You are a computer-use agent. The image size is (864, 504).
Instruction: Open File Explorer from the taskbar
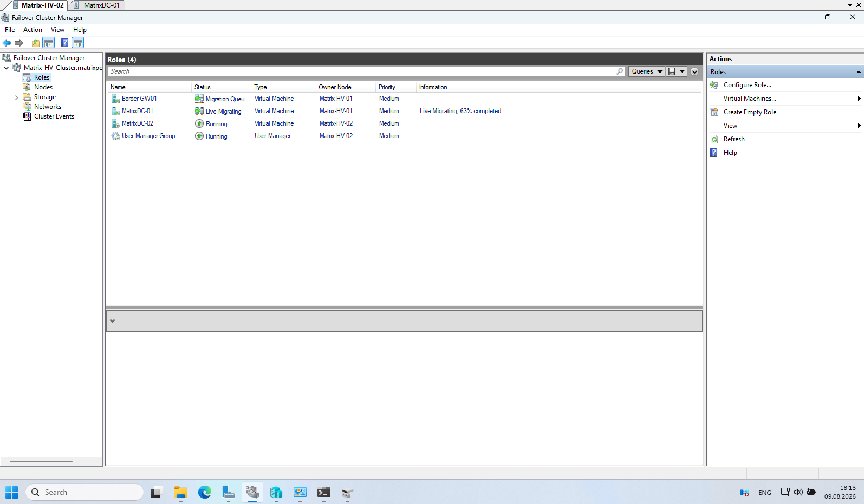pos(180,492)
